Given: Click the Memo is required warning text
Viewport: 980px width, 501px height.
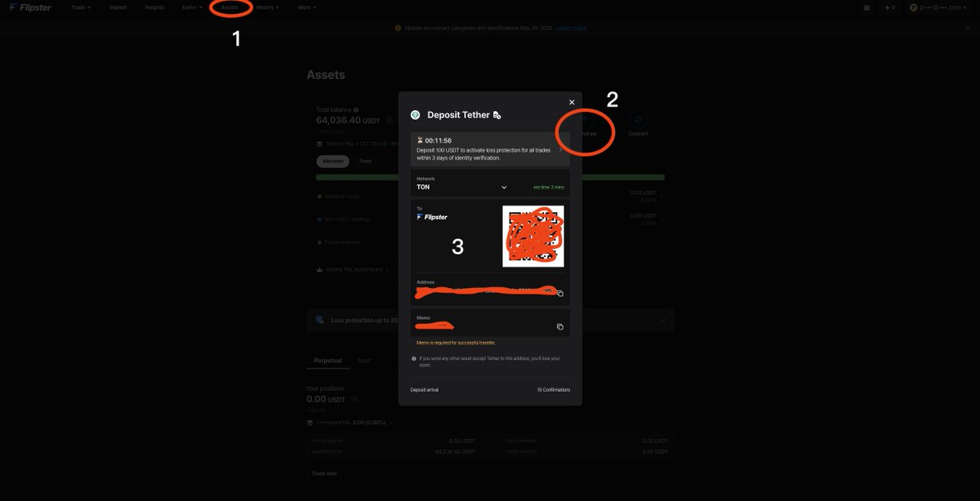Looking at the screenshot, I should tap(456, 343).
